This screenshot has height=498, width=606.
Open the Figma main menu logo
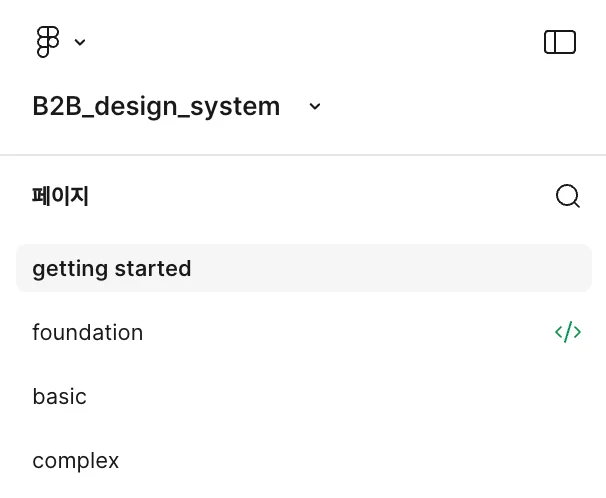pyautogui.click(x=47, y=42)
